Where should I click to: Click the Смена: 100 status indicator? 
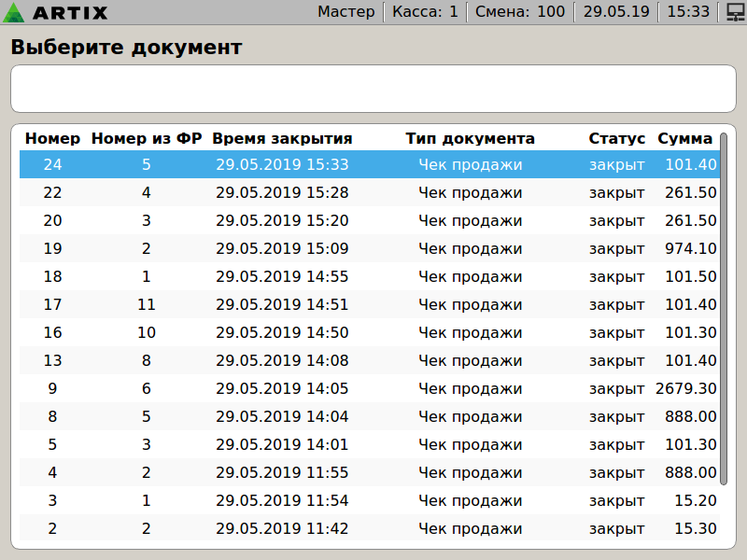(519, 12)
